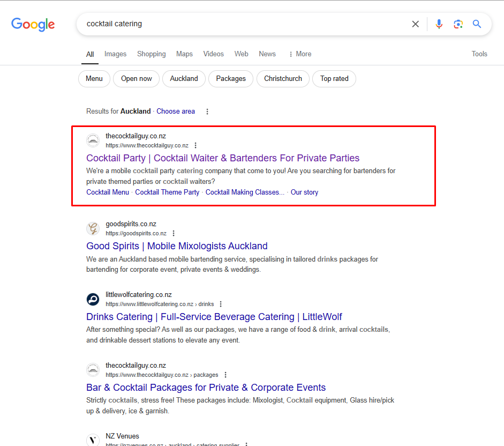504x446 pixels.
Task: Click the Choose area link
Action: point(176,111)
